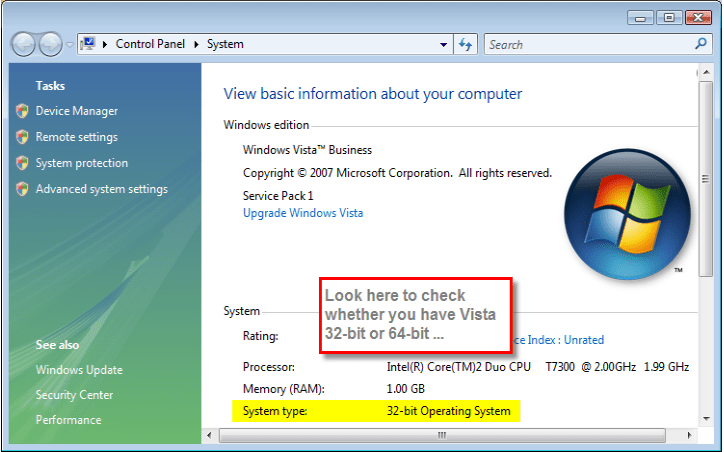Click the 'See also' heading in the sidebar

tap(57, 344)
